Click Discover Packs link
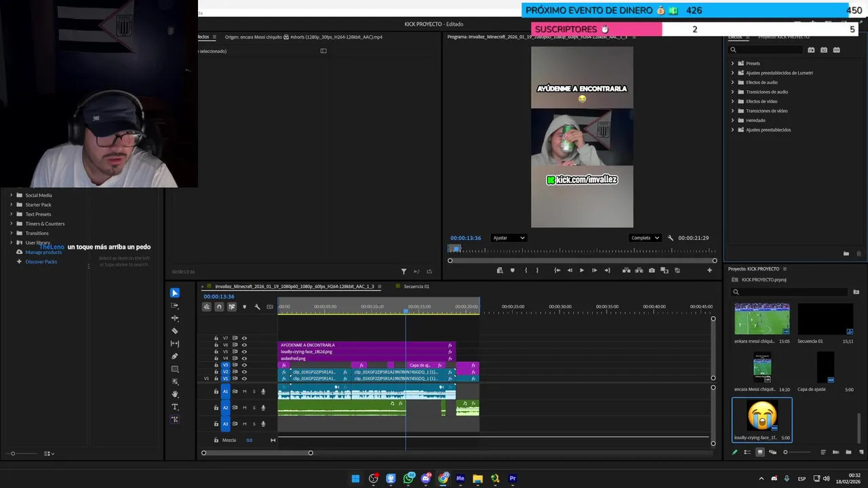Image resolution: width=868 pixels, height=488 pixels. click(x=41, y=262)
